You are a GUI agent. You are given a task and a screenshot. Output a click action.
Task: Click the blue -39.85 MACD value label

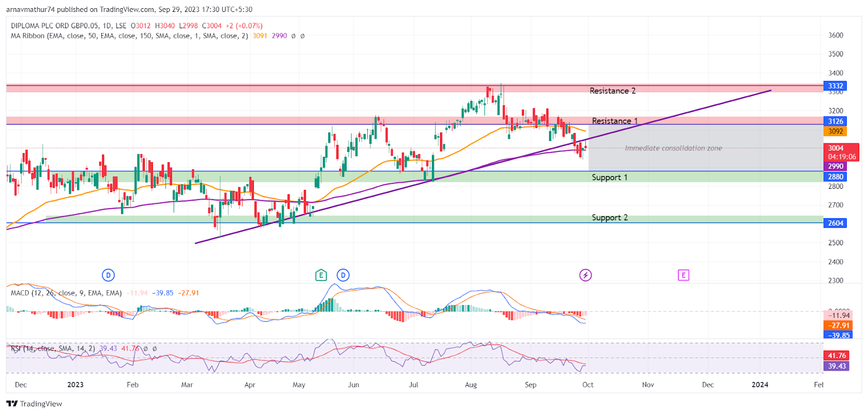pyautogui.click(x=838, y=335)
